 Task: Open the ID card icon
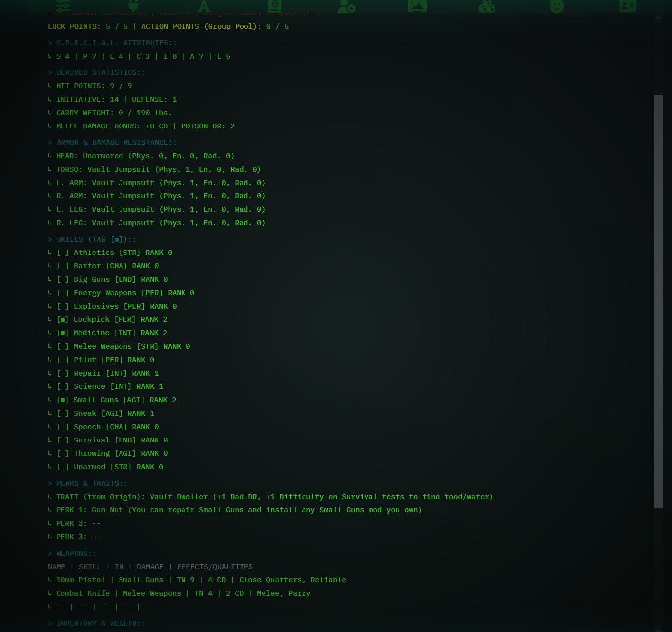628,6
